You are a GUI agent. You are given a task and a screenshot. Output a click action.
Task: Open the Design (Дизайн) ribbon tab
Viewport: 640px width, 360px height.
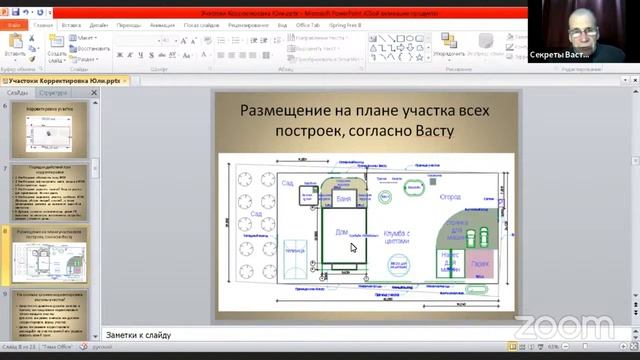coord(98,25)
